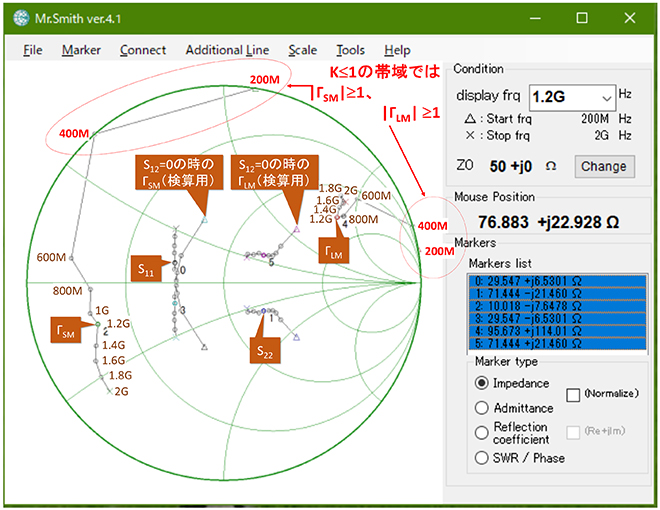Click the Mr.Smith application icon in title bar
This screenshot has width=660, height=510.
click(21, 18)
